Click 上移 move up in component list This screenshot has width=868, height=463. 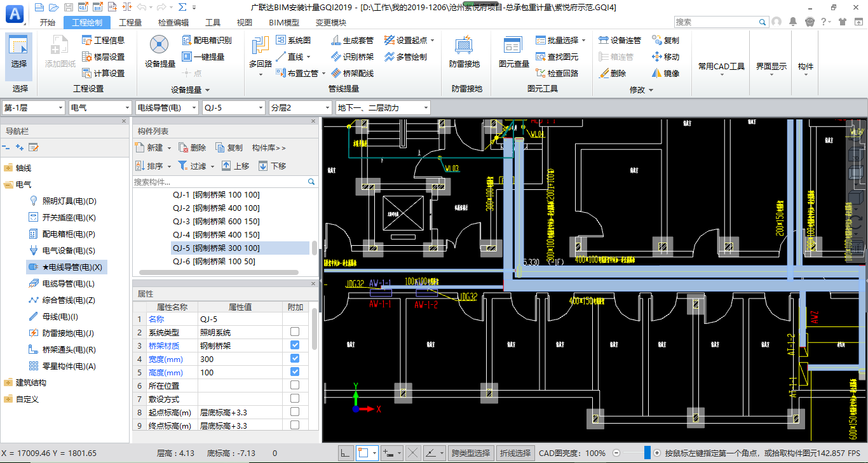point(235,166)
